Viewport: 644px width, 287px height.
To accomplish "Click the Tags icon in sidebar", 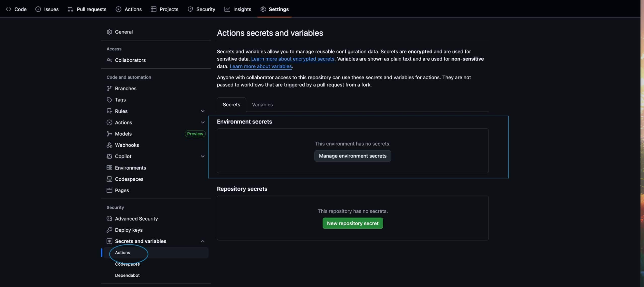I will point(109,100).
